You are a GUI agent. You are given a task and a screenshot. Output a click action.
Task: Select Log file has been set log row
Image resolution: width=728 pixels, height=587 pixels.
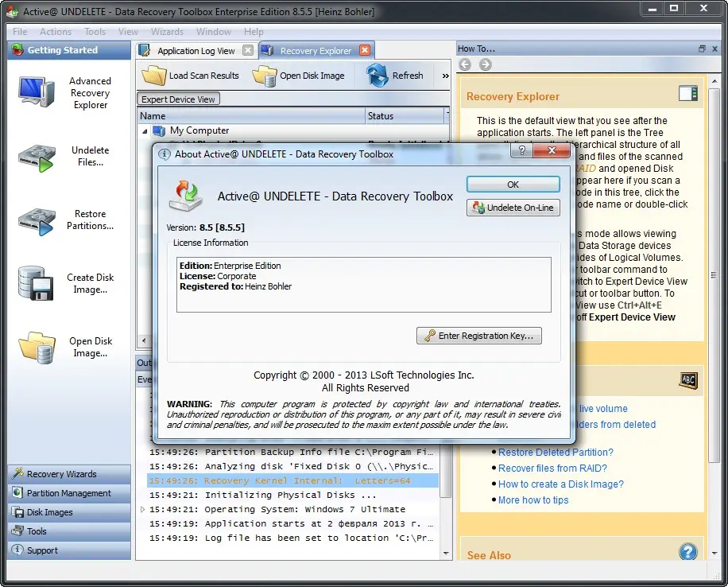coord(292,538)
